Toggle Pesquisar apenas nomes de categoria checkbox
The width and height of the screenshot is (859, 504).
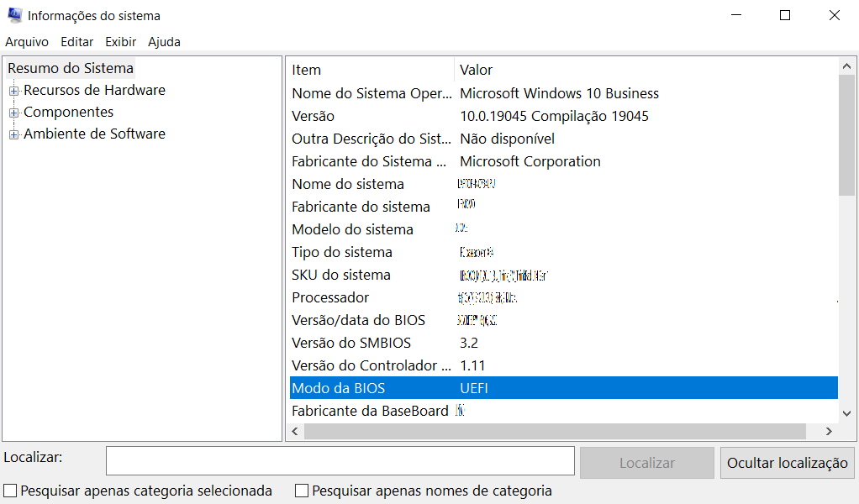tap(302, 491)
